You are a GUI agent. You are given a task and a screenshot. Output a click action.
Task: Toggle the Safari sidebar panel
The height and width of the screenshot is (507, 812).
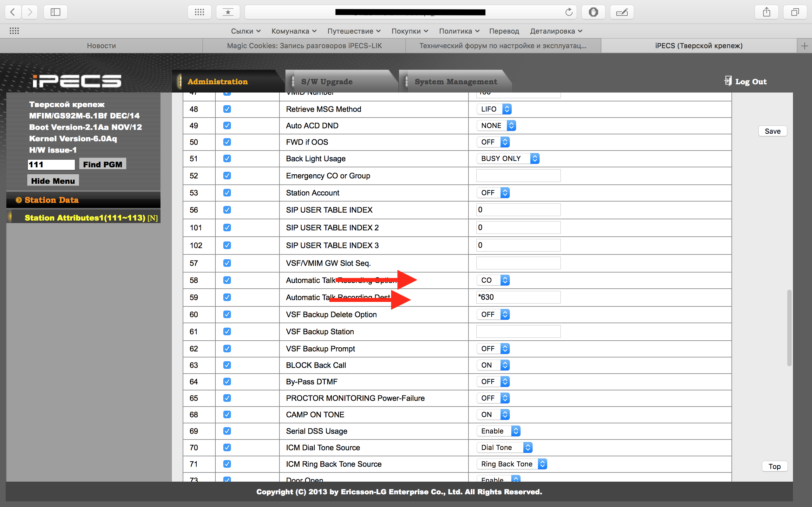pyautogui.click(x=56, y=12)
